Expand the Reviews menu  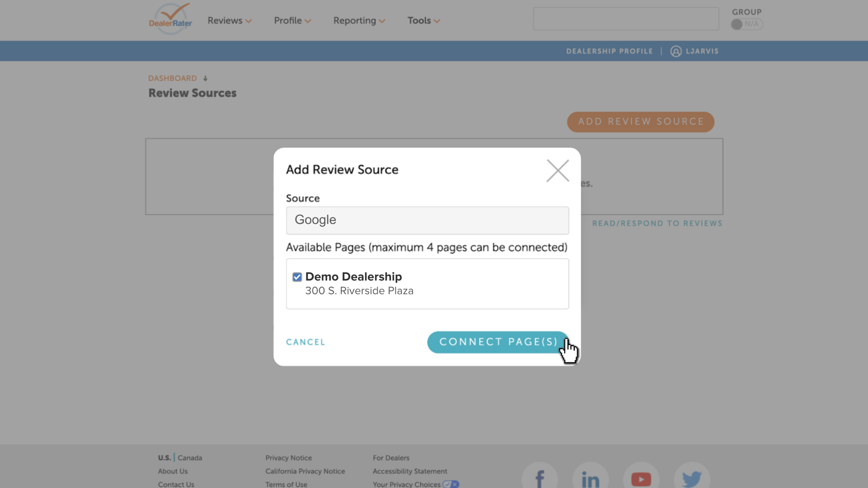click(230, 21)
